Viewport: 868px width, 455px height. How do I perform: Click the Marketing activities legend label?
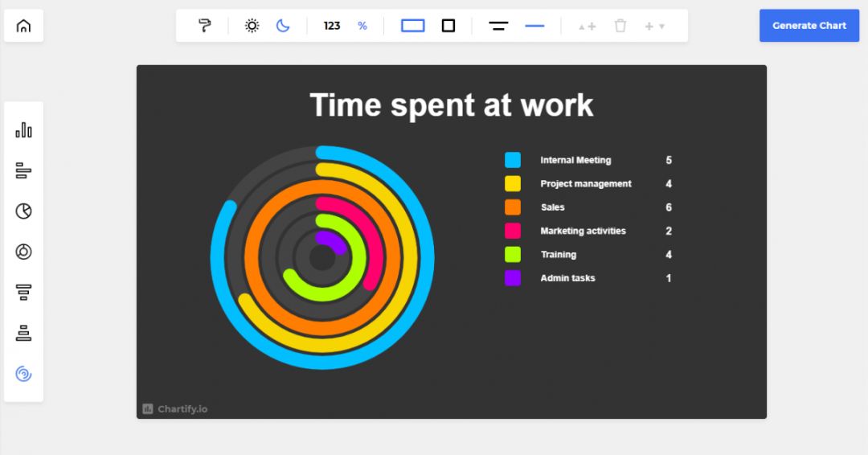(583, 231)
